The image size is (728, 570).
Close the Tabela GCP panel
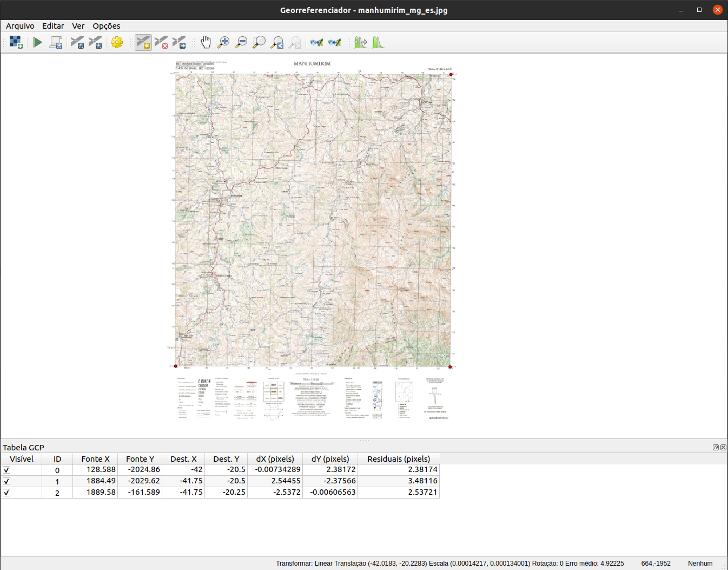(x=723, y=447)
